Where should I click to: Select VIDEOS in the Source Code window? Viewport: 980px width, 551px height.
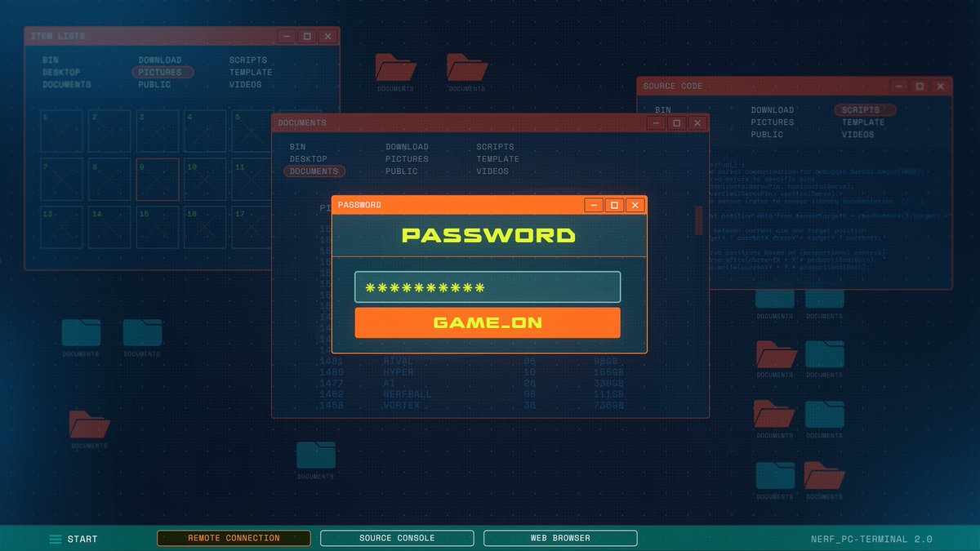[858, 135]
